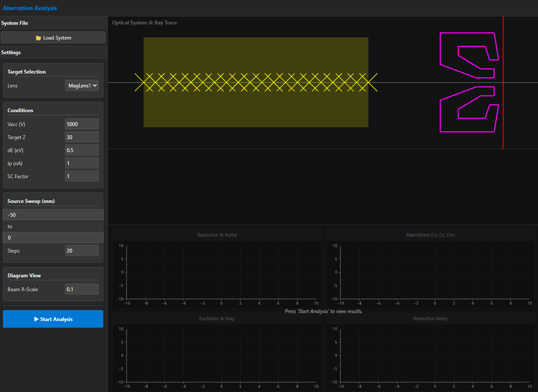Click the Vacc (V) input field
This screenshot has height=392, width=538.
pyautogui.click(x=82, y=124)
